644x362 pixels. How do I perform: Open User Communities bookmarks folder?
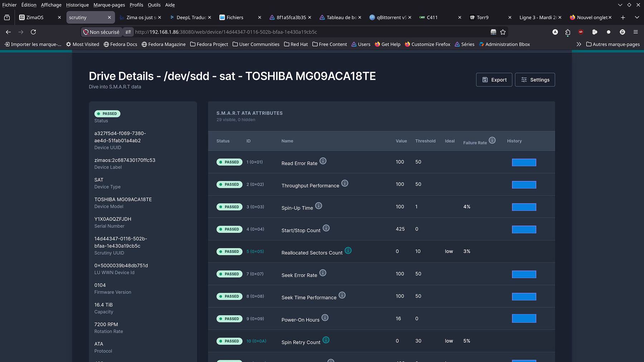(256, 44)
